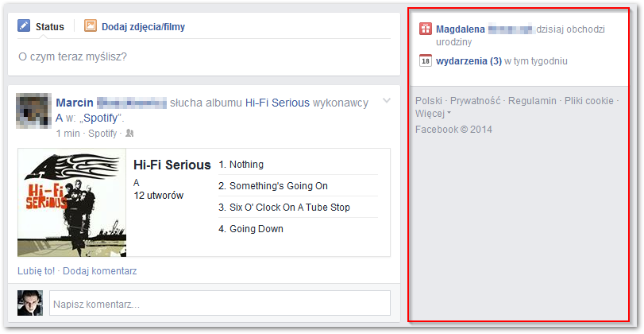Click the Hi-Fi Serious album cover
This screenshot has width=644, height=334.
[x=72, y=202]
